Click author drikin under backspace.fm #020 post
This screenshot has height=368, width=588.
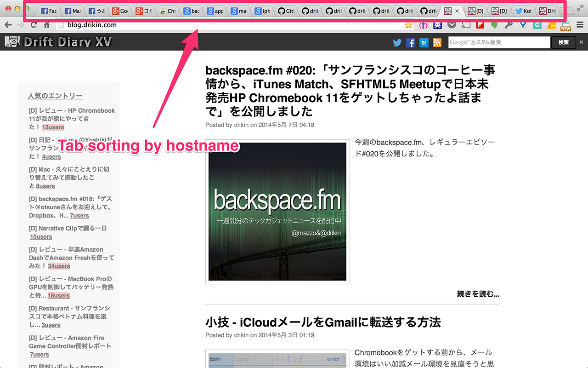point(241,125)
